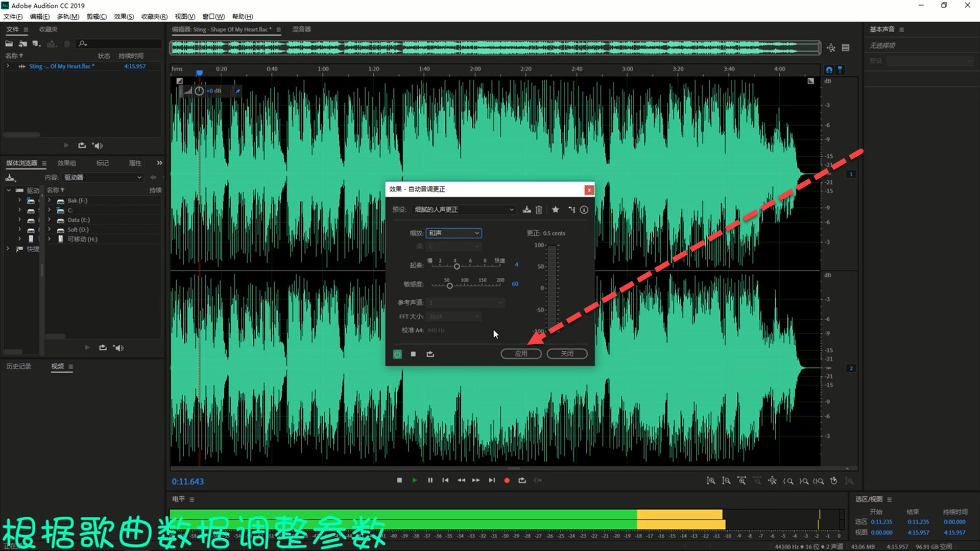Image resolution: width=980 pixels, height=551 pixels.
Task: Open effect info icon in dialog
Action: [584, 210]
